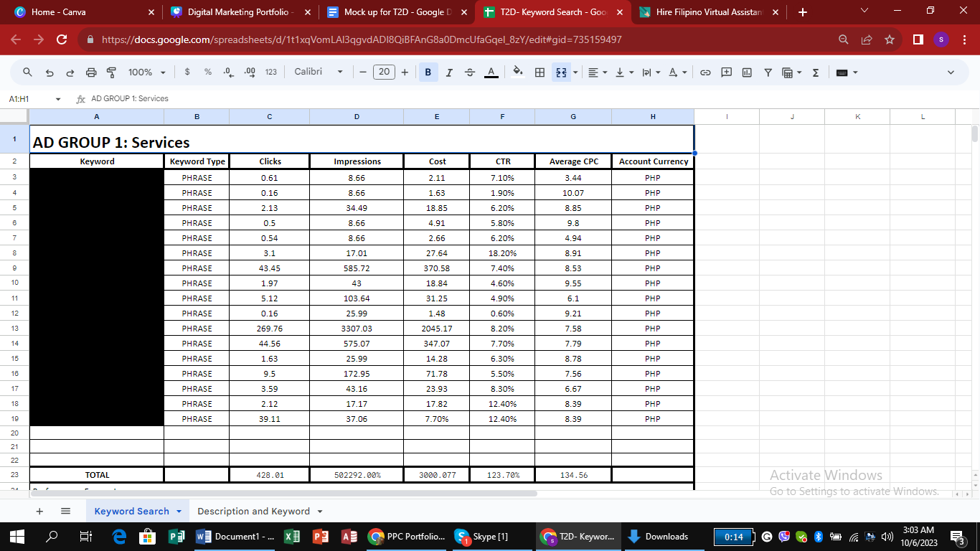Viewport: 980px width, 551px height.
Task: Open vertical align dropdown
Action: pos(624,72)
